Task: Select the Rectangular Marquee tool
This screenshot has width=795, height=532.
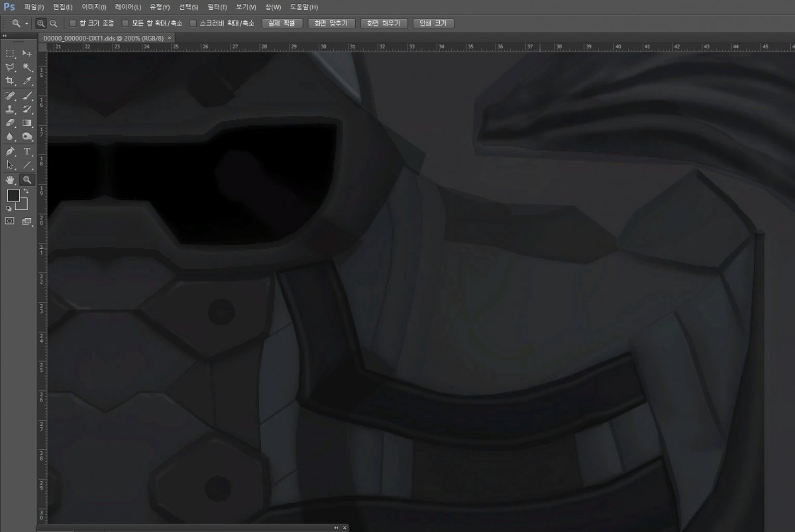Action: click(x=10, y=53)
